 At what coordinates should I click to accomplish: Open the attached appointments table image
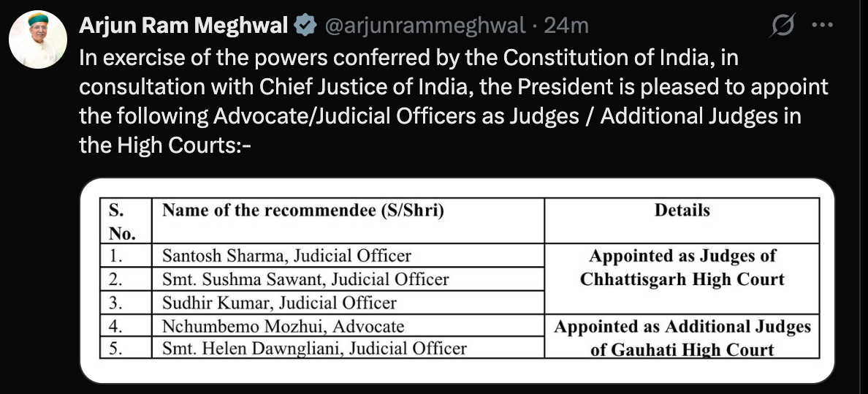click(457, 281)
